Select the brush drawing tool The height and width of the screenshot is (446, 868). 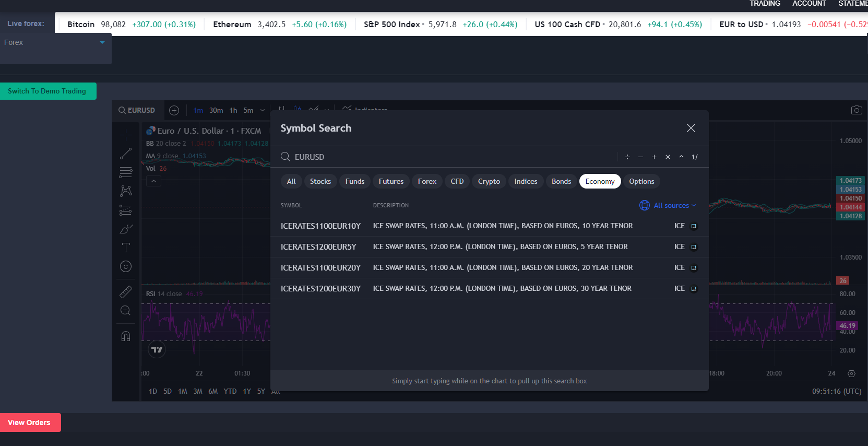pos(126,229)
